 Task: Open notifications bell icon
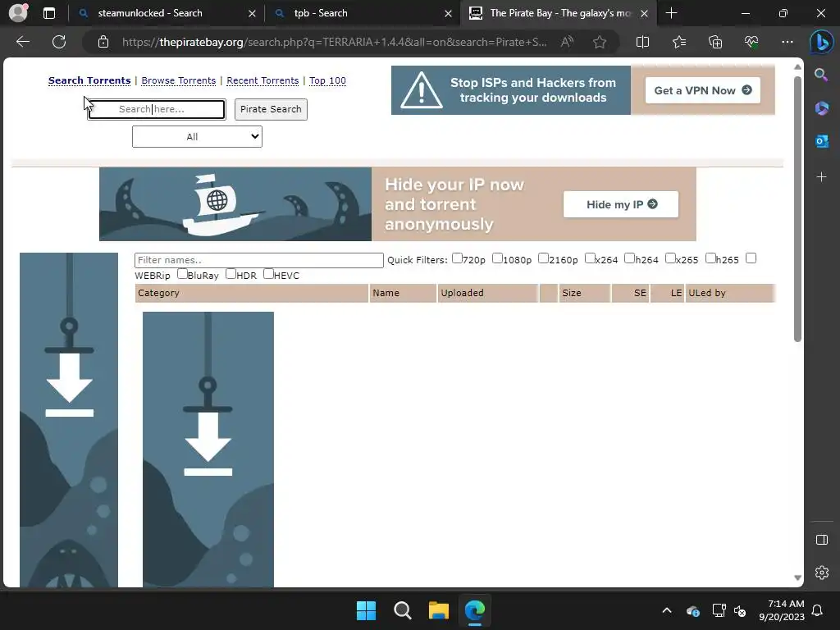817,610
